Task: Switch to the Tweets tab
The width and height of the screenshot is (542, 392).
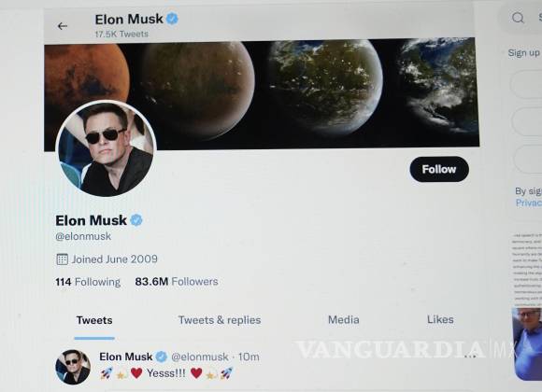Action: tap(94, 320)
